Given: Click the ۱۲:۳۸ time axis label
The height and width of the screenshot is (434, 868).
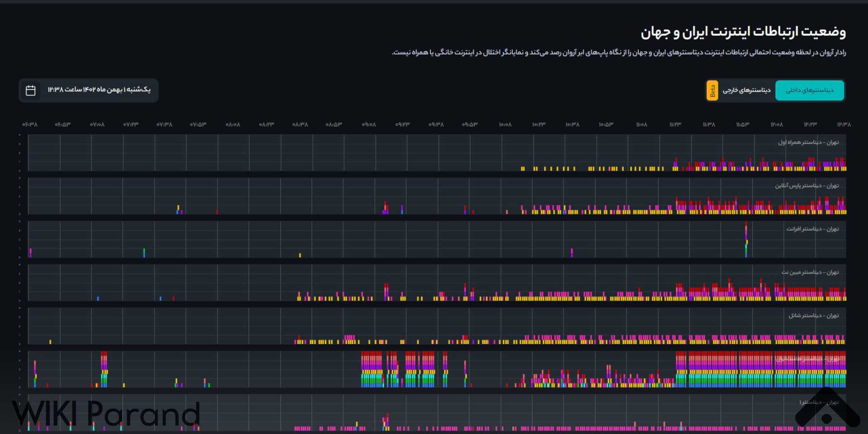Looking at the screenshot, I should pos(844,124).
